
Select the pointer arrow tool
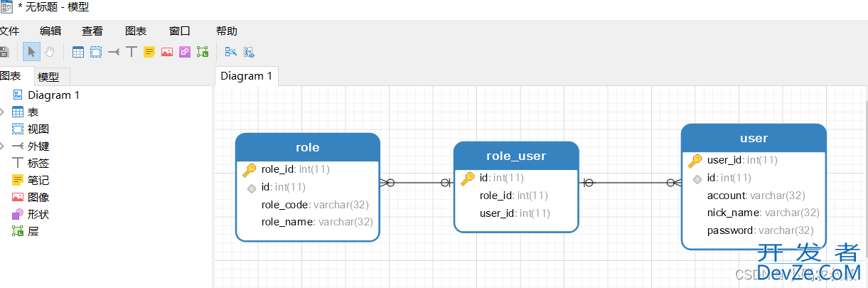pos(31,52)
